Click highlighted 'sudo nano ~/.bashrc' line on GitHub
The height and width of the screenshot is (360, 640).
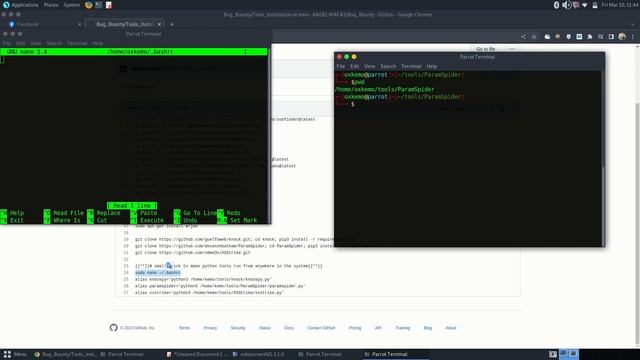pyautogui.click(x=158, y=273)
